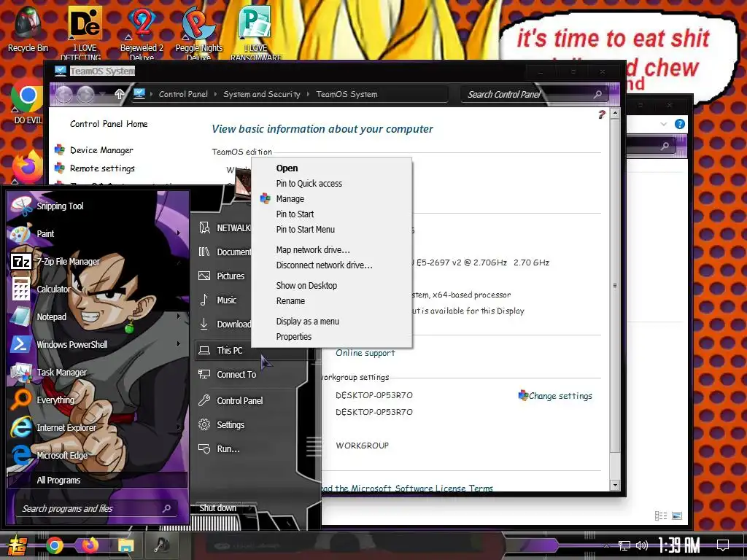Click Search programs and files box
This screenshot has width=747, height=560.
pyautogui.click(x=96, y=508)
